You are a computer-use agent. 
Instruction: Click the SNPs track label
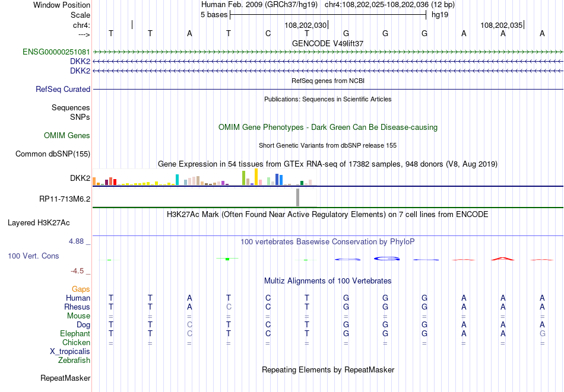tap(80, 117)
